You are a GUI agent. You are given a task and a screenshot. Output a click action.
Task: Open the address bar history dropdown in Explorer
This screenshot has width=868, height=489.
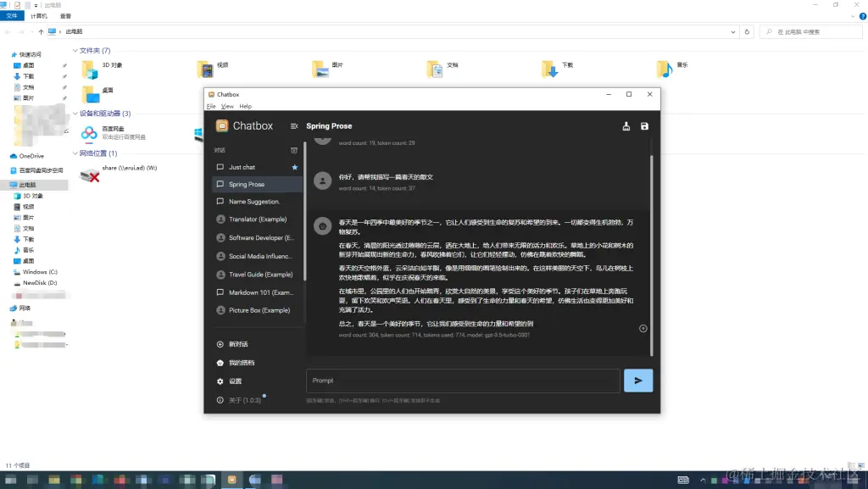(x=733, y=32)
